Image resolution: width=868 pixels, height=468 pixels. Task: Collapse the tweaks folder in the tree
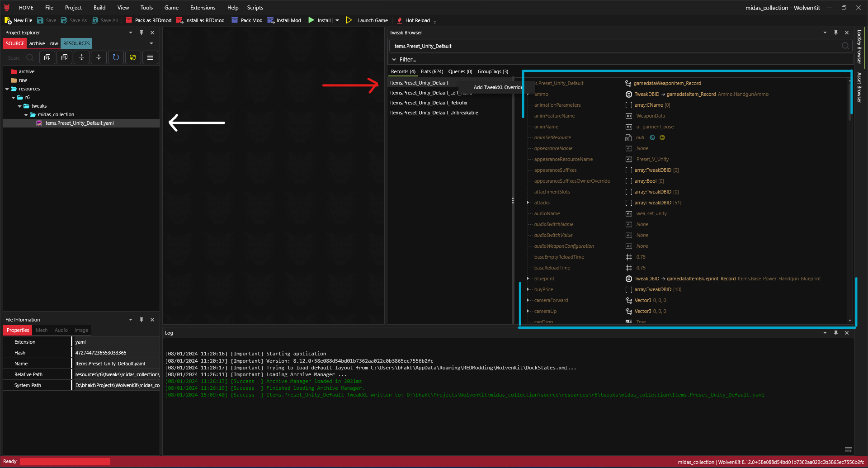20,106
